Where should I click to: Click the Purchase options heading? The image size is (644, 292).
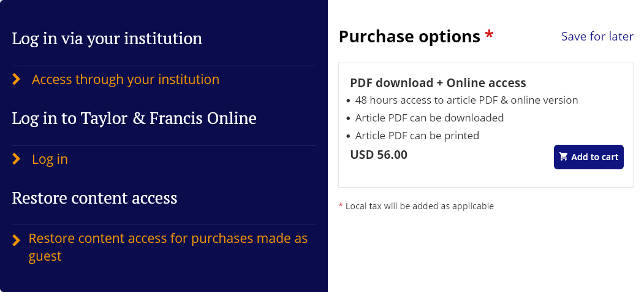point(409,37)
